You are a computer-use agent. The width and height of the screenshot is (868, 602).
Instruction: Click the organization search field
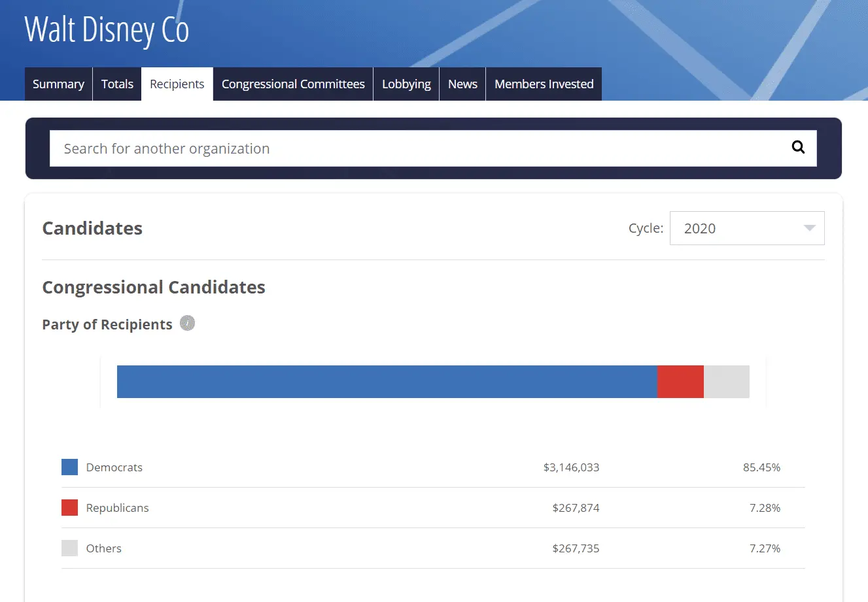419,148
